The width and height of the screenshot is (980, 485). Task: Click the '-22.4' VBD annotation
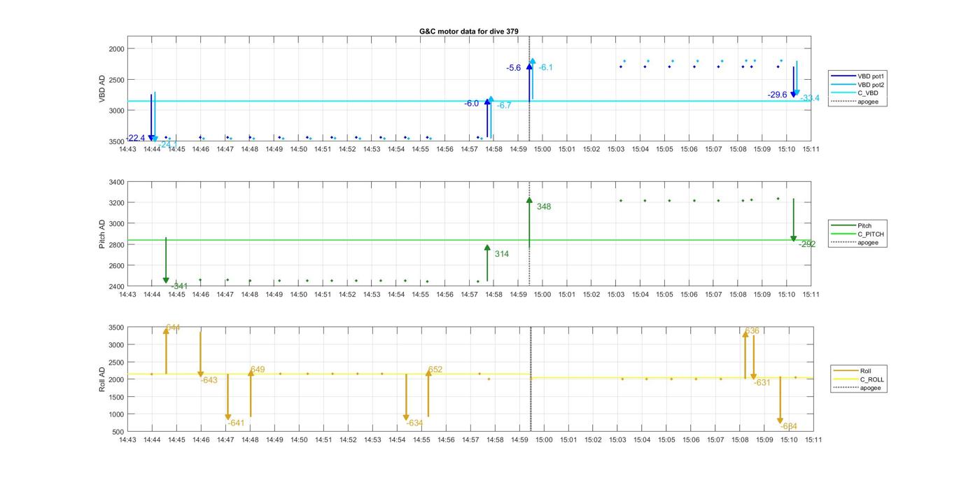135,138
